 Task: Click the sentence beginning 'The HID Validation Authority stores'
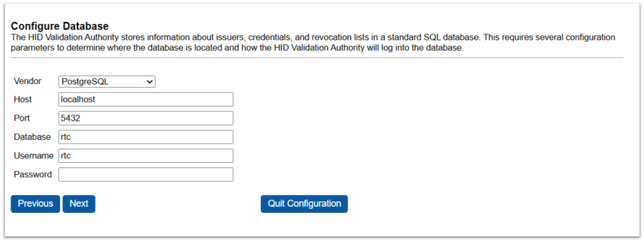(x=207, y=38)
